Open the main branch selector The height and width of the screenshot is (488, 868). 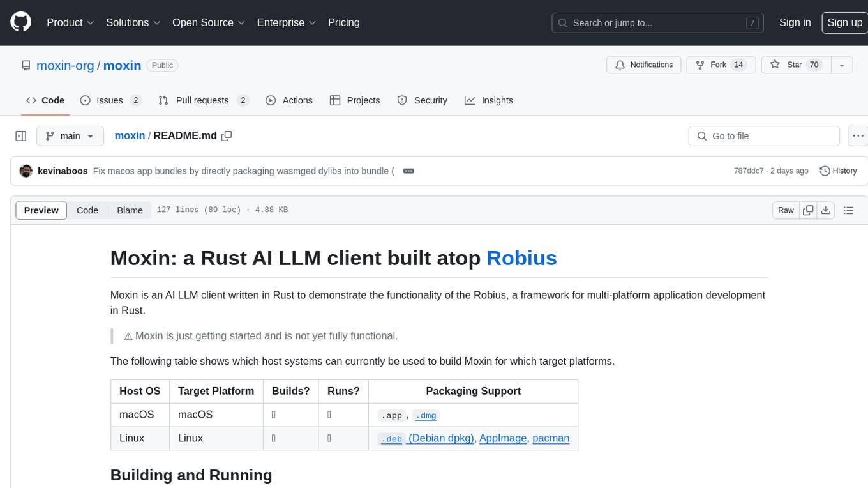tap(70, 136)
